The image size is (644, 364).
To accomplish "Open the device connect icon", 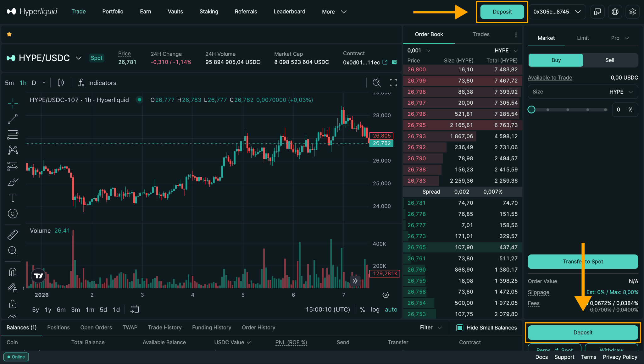I will pos(597,12).
